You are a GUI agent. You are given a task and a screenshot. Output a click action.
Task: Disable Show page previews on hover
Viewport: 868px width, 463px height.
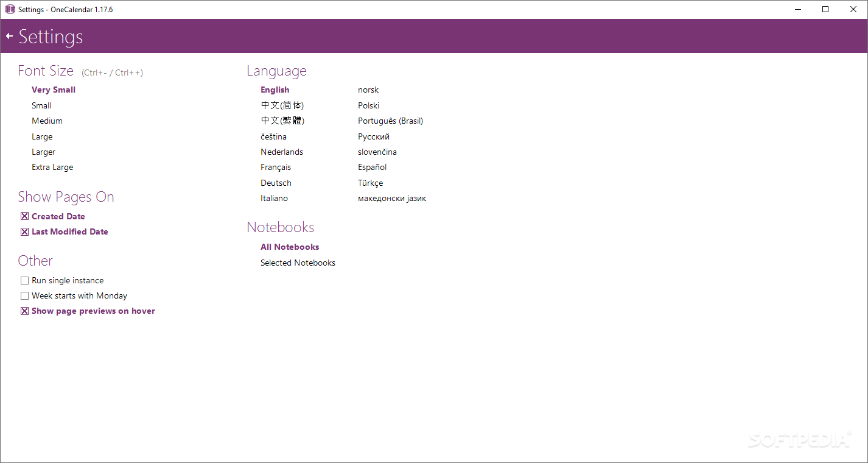[x=24, y=311]
